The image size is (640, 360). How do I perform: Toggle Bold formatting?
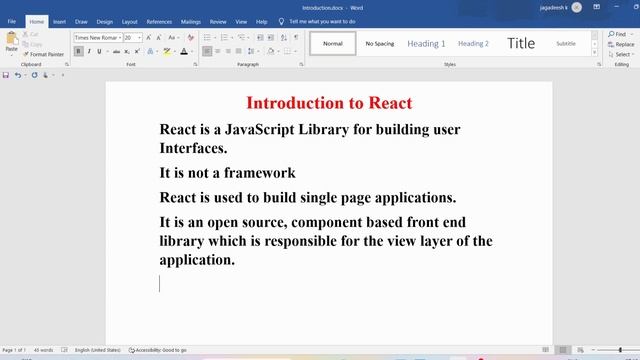(78, 51)
